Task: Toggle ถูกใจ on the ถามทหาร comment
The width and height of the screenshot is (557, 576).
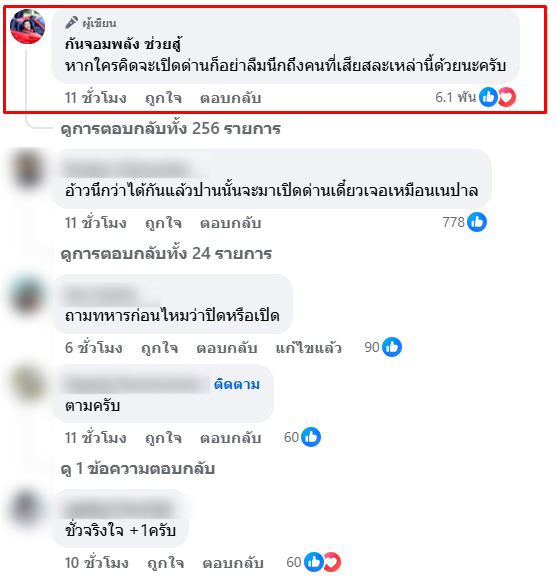Action: pos(160,348)
